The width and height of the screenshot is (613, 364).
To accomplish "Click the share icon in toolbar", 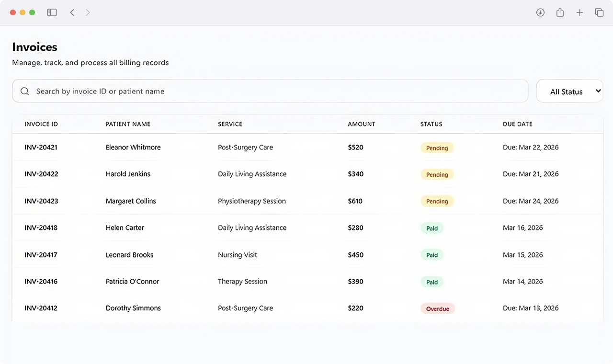I will tap(560, 12).
